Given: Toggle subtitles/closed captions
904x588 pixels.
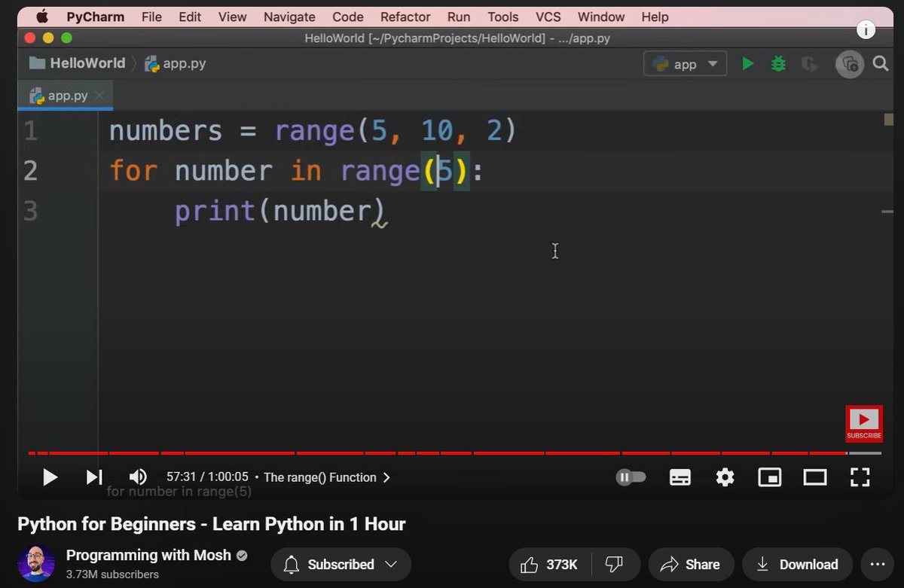Looking at the screenshot, I should point(680,477).
